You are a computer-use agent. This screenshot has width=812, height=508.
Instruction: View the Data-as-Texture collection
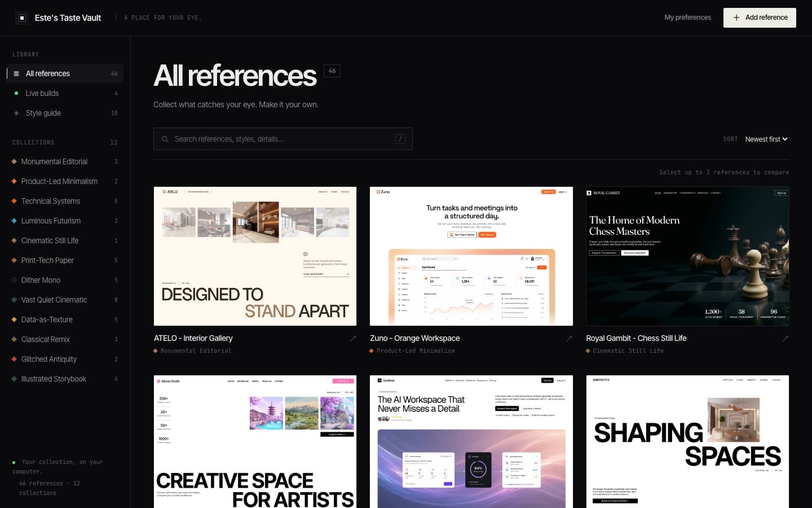(65, 319)
